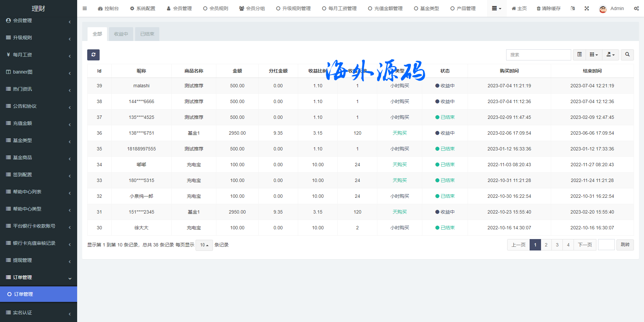Click the 搜索 search input field

[538, 55]
